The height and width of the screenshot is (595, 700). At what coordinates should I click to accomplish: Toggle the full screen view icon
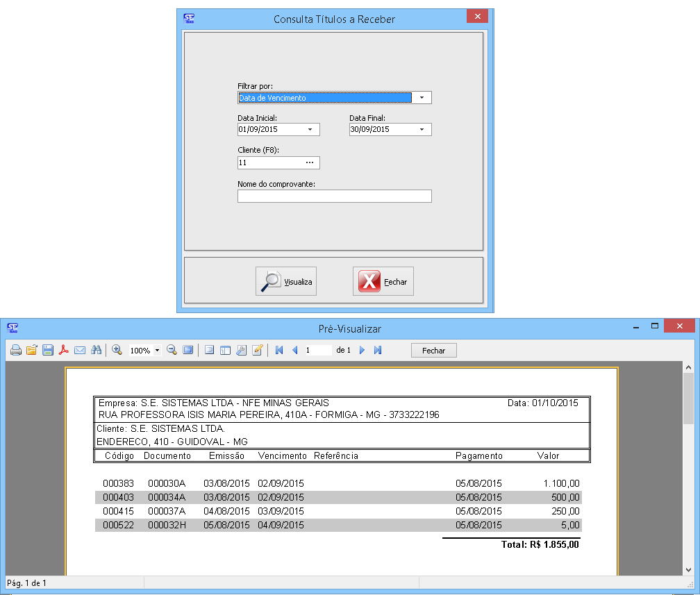click(188, 351)
